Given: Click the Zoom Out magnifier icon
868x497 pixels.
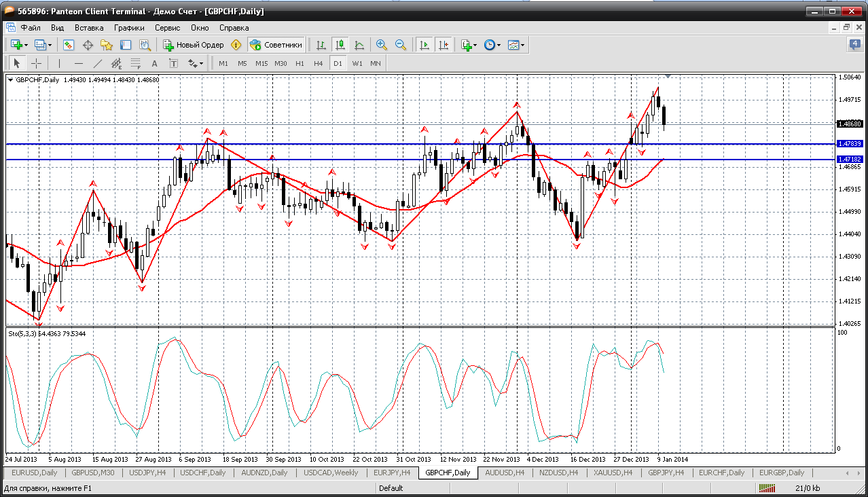Looking at the screenshot, I should 401,45.
